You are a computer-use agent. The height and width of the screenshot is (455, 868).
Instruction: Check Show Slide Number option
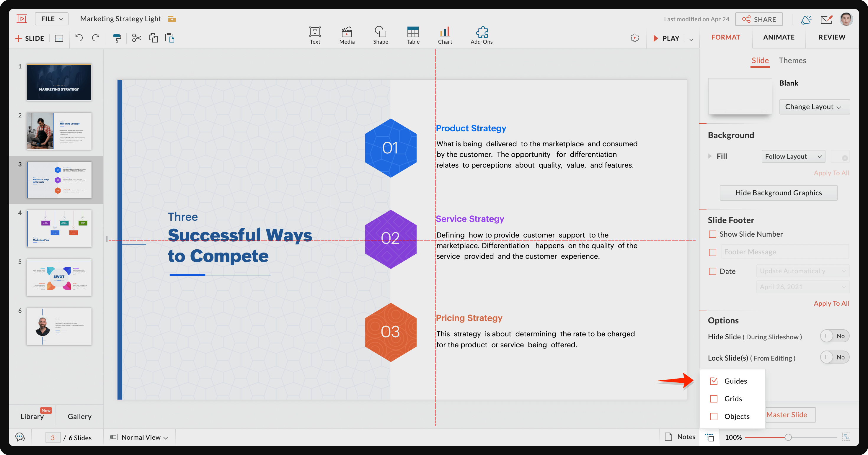712,234
